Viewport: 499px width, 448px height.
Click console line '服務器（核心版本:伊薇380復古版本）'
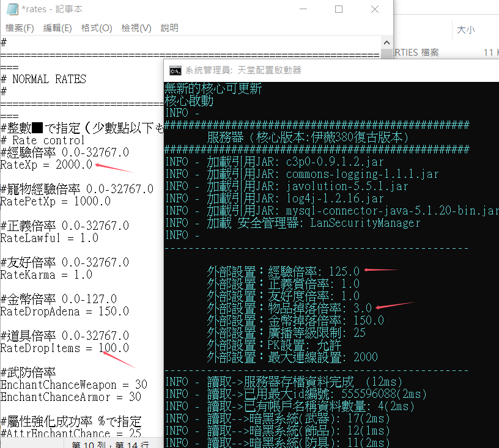(x=308, y=138)
